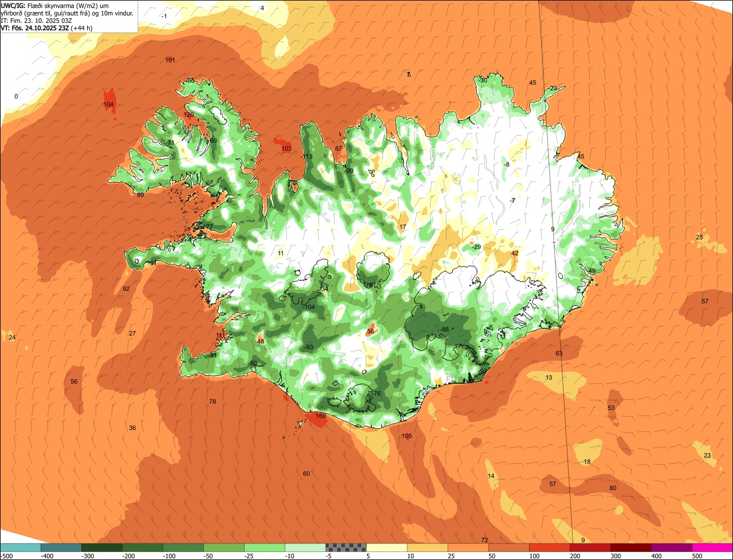
Task: Click the 169 value on the south coast
Action: point(321,416)
